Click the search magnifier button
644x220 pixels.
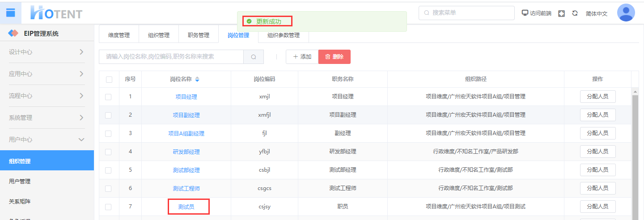point(254,57)
